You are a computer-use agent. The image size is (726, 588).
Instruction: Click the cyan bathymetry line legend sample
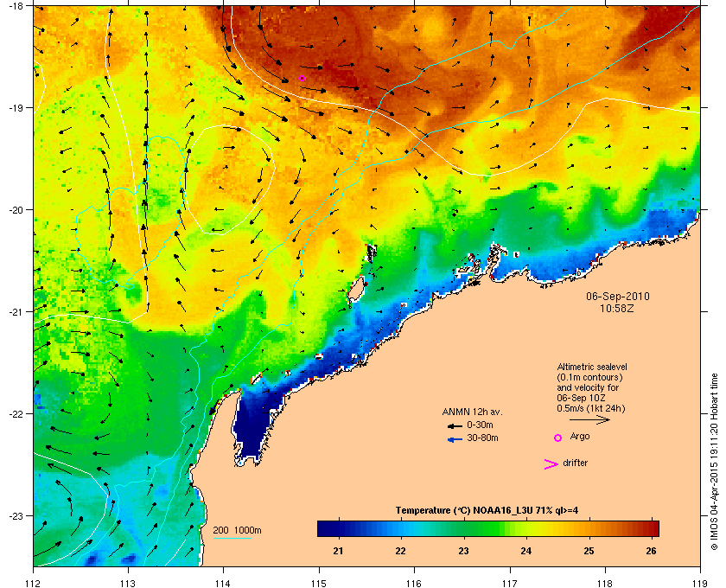232,538
